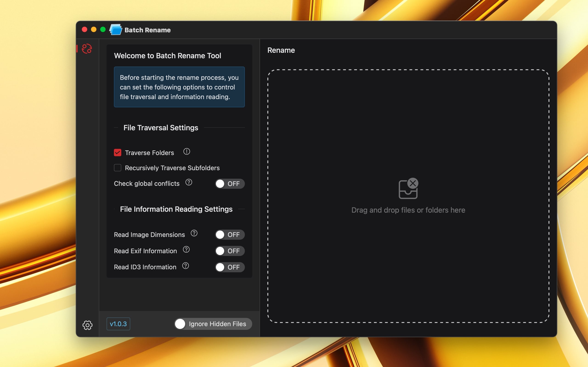Click the help icon next to Read Image Dimensions
Screen dimensions: 588x367
[x=194, y=234]
